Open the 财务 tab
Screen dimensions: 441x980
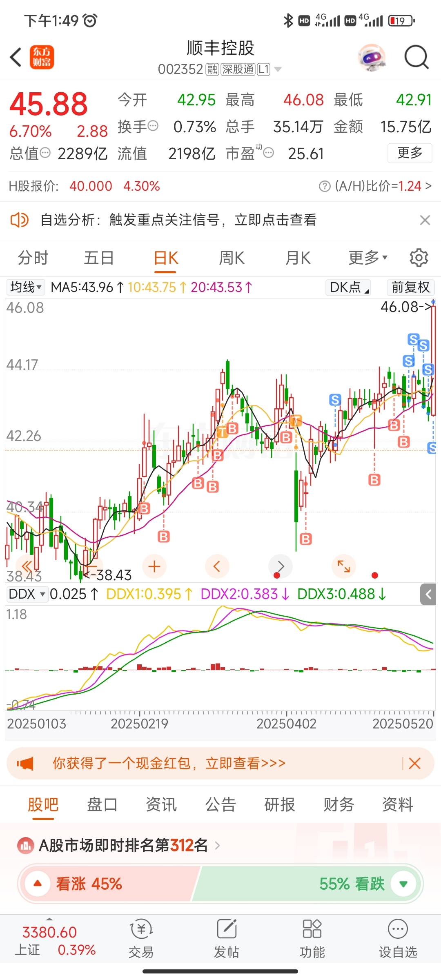339,804
